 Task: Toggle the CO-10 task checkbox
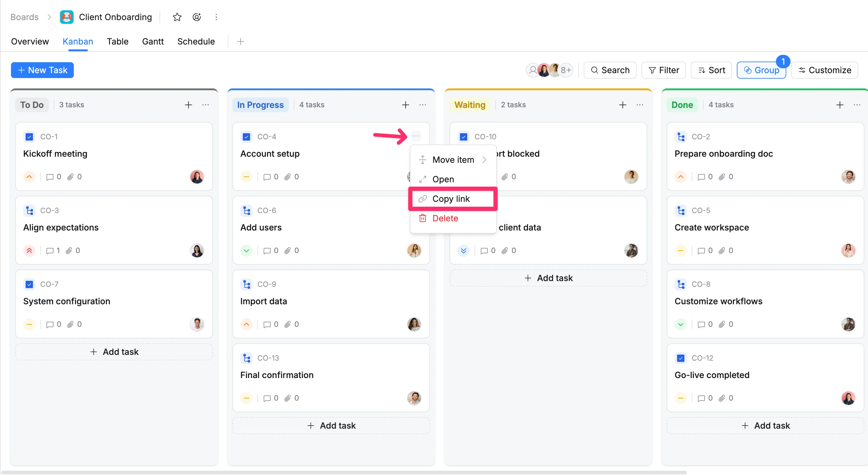(x=463, y=137)
